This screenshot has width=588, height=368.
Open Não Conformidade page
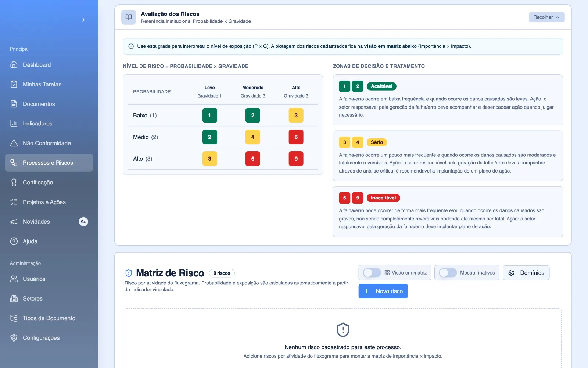pyautogui.click(x=49, y=143)
